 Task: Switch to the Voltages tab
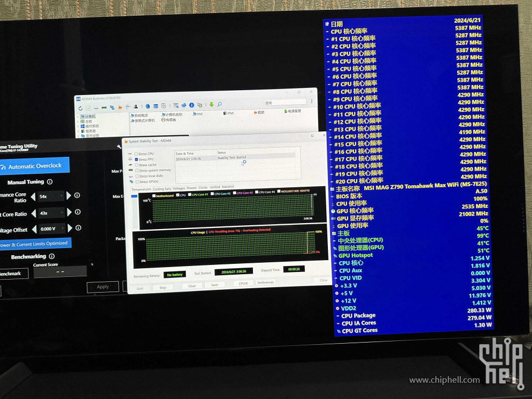[179, 188]
